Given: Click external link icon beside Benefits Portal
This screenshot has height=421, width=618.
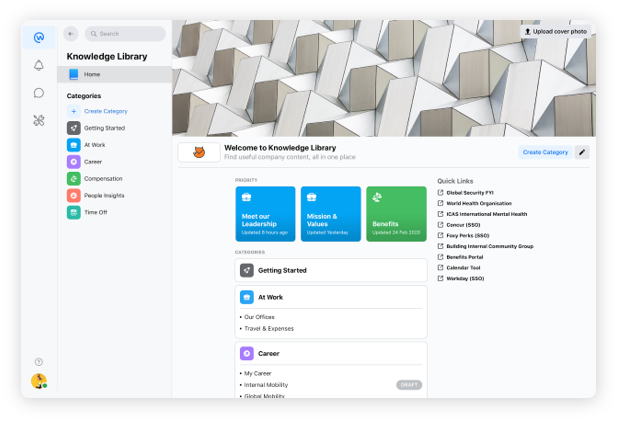Looking at the screenshot, I should (441, 257).
